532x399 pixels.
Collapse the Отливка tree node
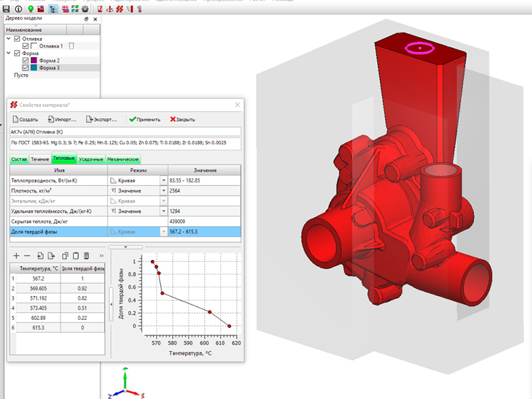pos(9,39)
